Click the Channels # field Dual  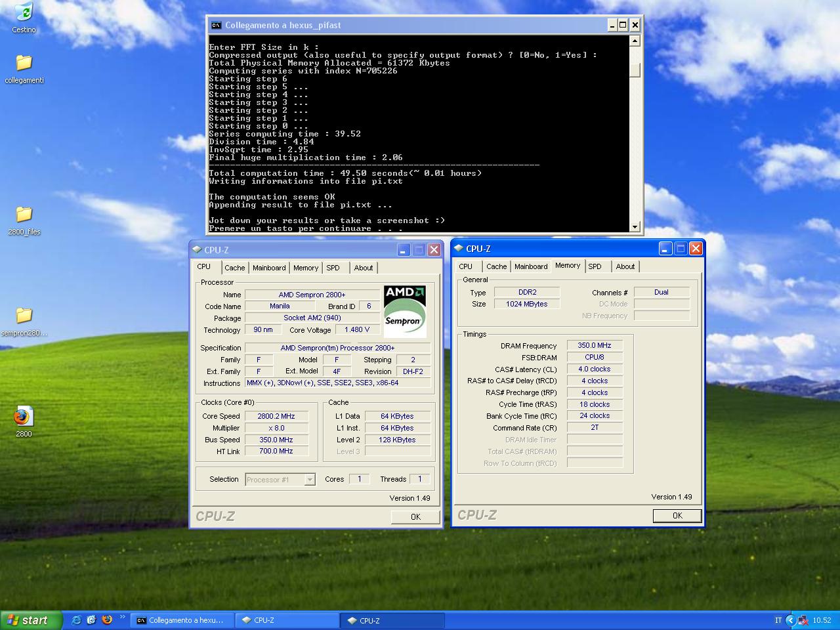[x=661, y=292]
